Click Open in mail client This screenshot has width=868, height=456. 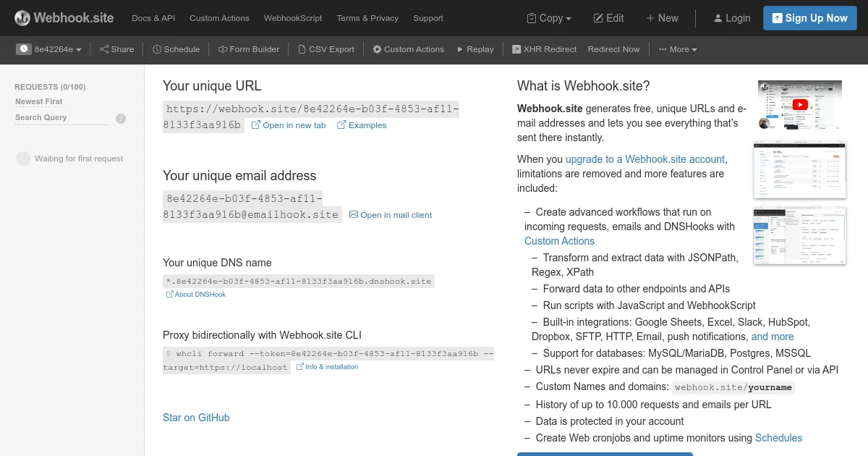point(391,214)
